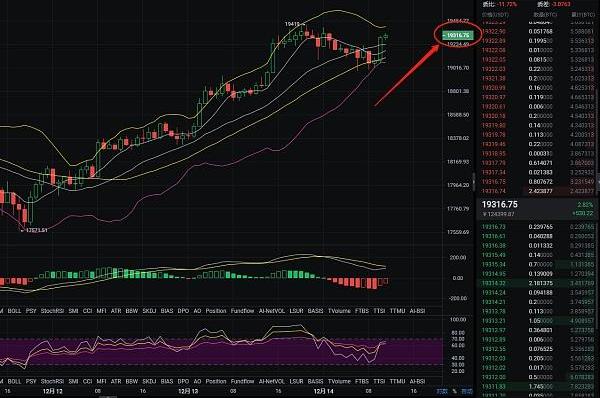600x398 pixels.
Task: Select StochRSI indicator above the RSI panel
Action: (52, 311)
